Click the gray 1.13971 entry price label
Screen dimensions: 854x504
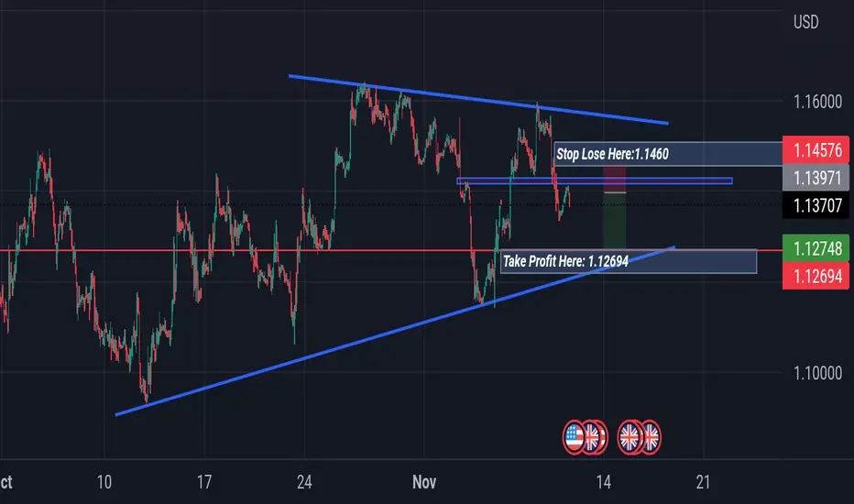pos(816,178)
